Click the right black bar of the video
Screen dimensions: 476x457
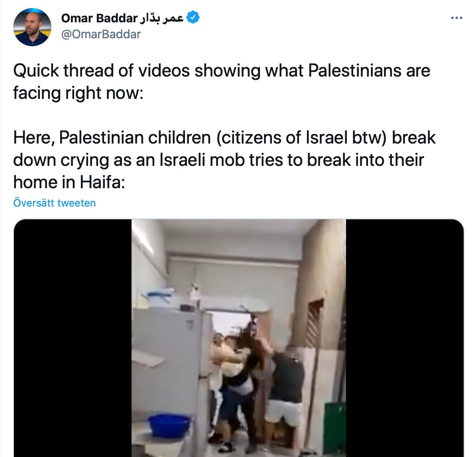405,338
